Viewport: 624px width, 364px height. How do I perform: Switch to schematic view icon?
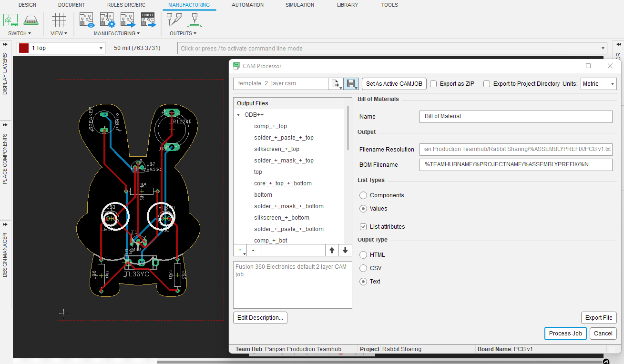tap(10, 20)
